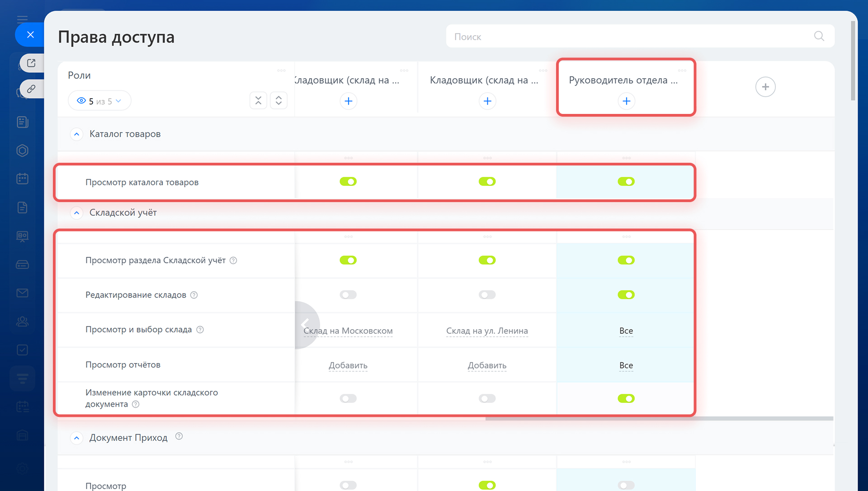This screenshot has width=868, height=491.
Task: Click help icon next to Редактирование складов
Action: tap(194, 295)
